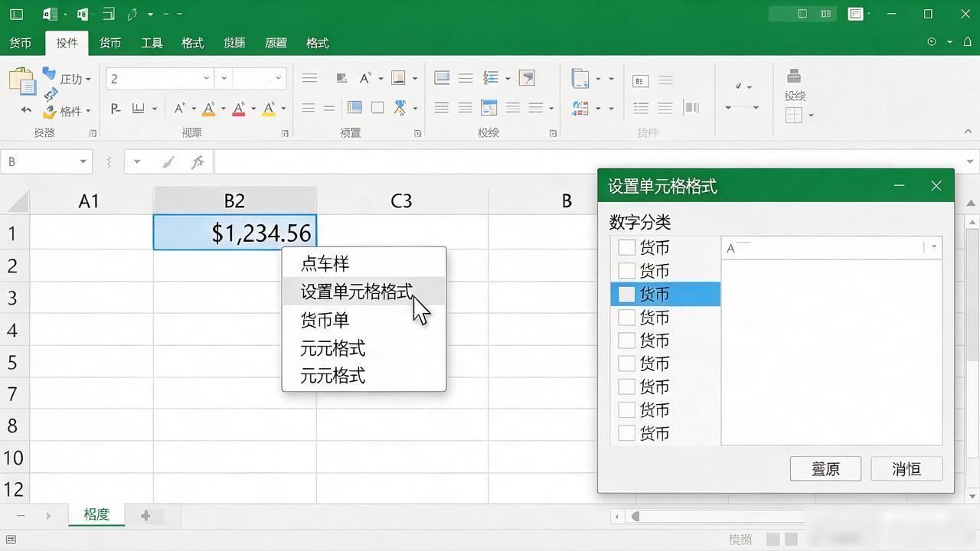Click the calendar-like table icon in the 投续 group
Image resolution: width=980 pixels, height=551 pixels.
(x=488, y=108)
